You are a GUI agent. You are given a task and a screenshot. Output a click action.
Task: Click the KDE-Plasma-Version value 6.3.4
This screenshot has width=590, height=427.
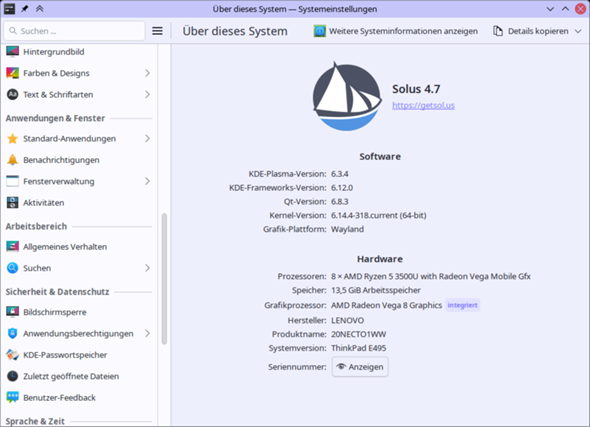340,174
